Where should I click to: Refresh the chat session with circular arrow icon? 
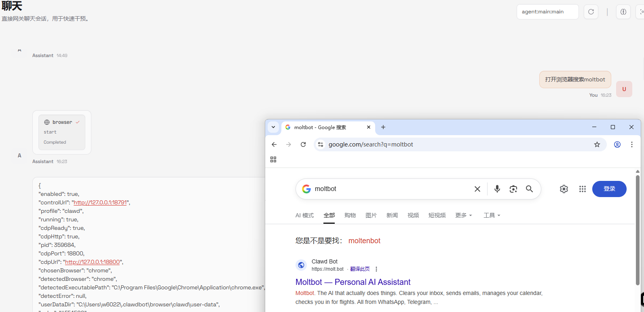[591, 12]
